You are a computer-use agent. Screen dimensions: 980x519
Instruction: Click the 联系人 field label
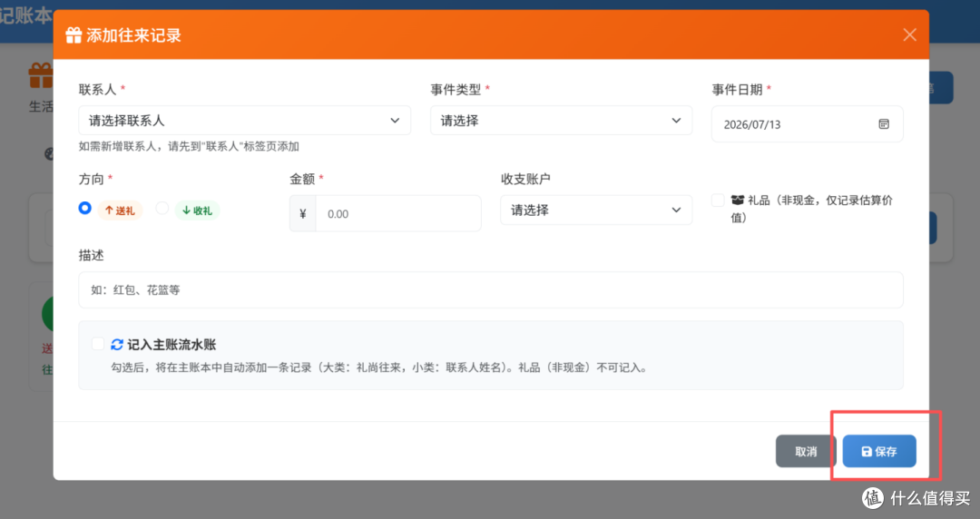(x=97, y=90)
